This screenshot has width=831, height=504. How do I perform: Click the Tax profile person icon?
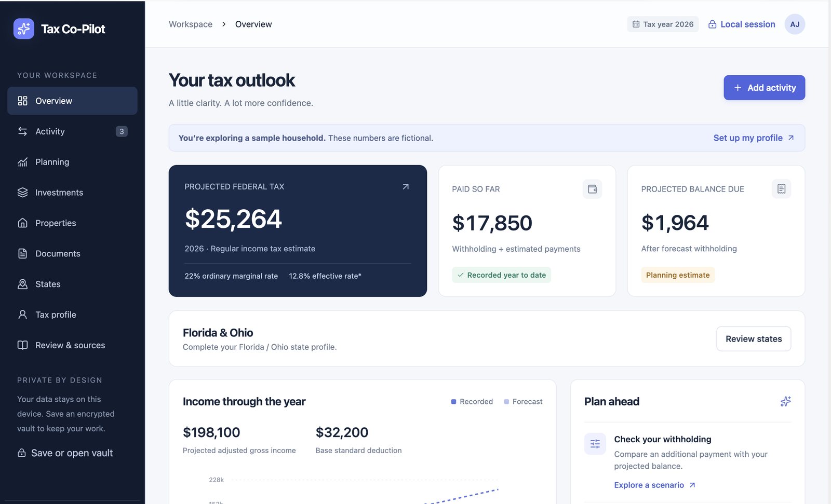(x=22, y=315)
